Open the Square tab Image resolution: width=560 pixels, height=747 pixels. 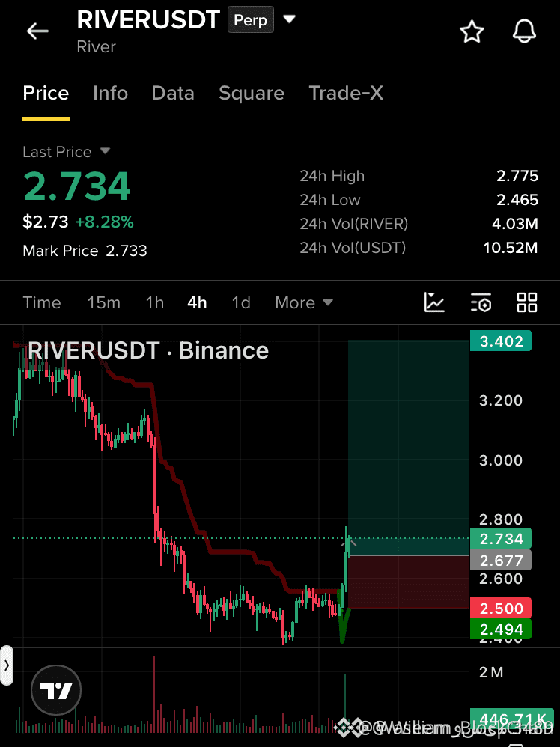coord(252,93)
